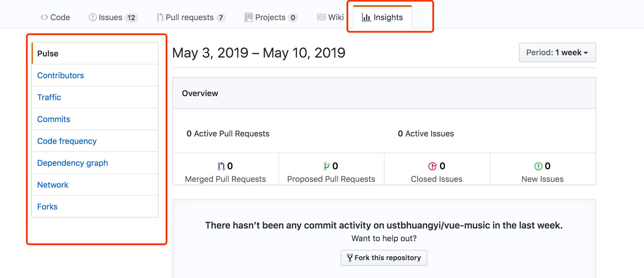
Task: Select the Pulse sidebar item
Action: [48, 54]
